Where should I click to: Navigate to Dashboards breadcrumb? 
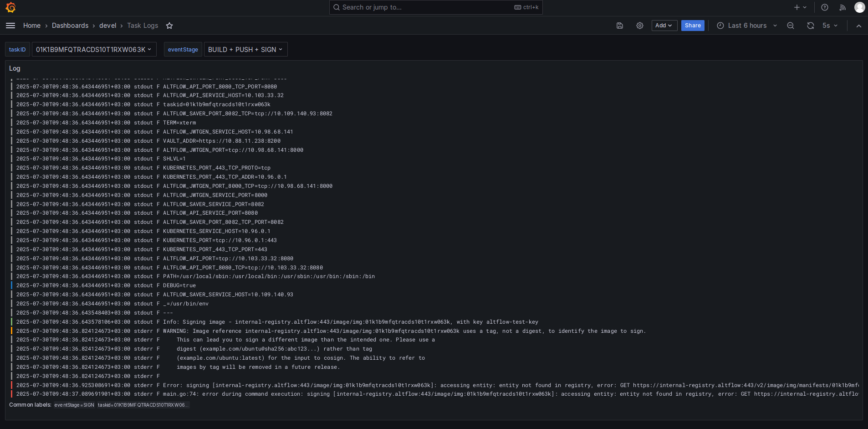(x=70, y=26)
